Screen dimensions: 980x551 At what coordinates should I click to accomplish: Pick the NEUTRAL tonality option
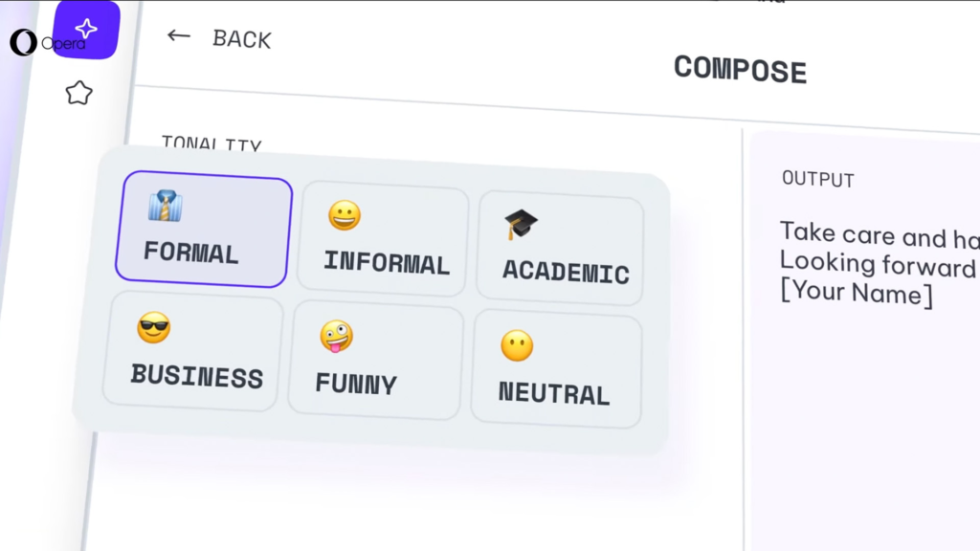click(x=556, y=369)
